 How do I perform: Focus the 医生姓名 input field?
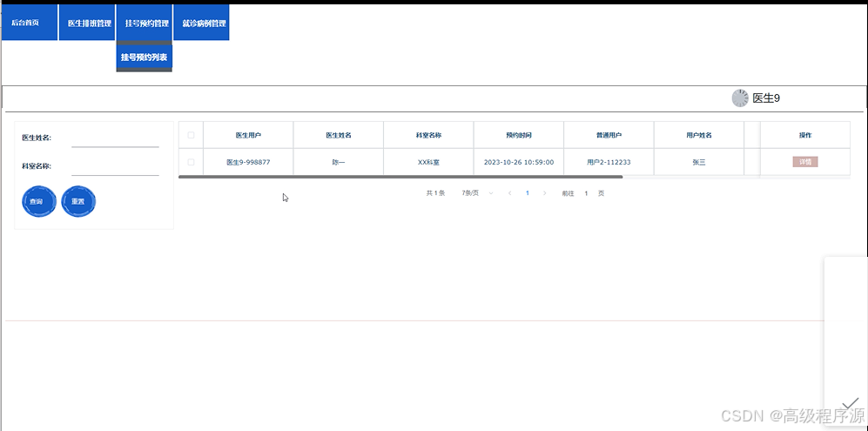click(115, 138)
